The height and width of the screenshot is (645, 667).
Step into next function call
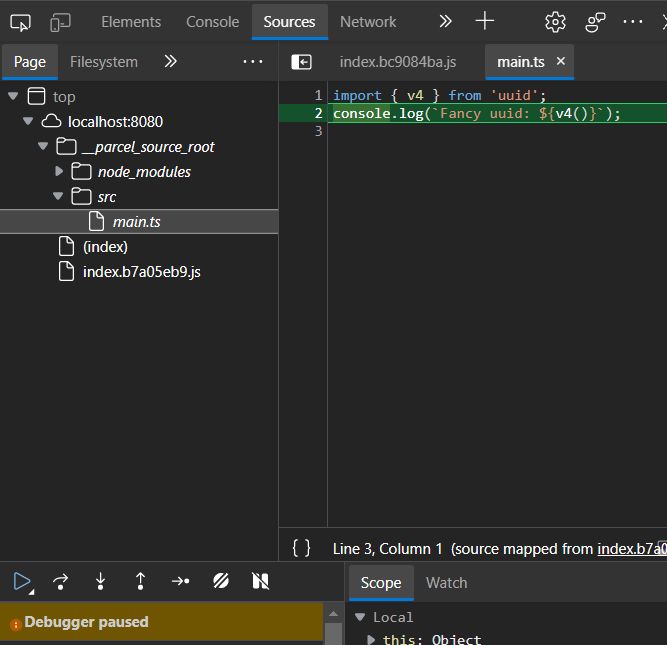100,581
